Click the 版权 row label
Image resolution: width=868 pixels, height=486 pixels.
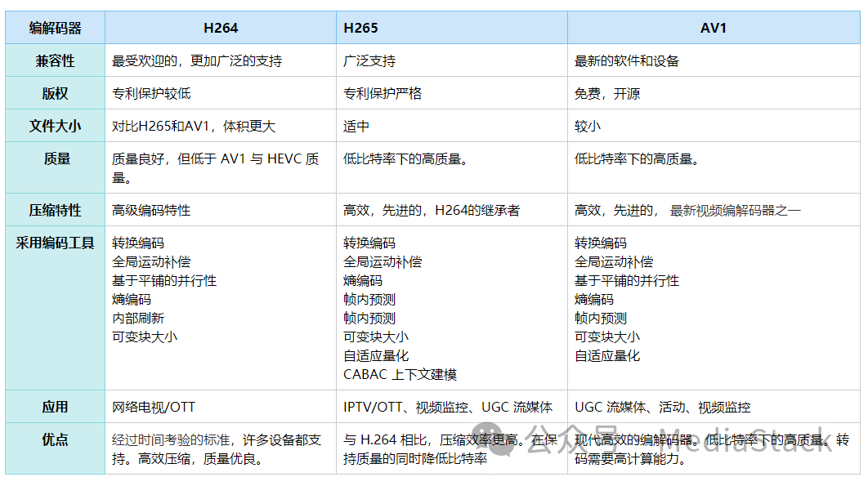click(x=56, y=93)
